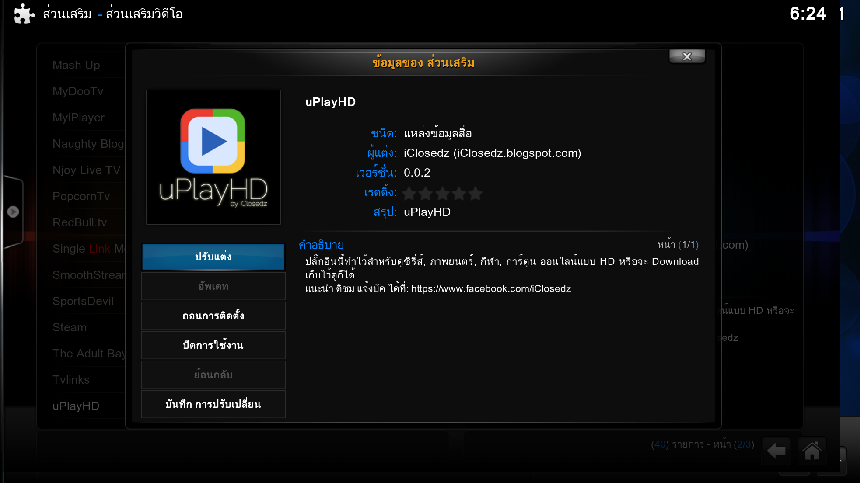The width and height of the screenshot is (861, 491).
Task: Click the back arrow icon
Action: click(776, 451)
